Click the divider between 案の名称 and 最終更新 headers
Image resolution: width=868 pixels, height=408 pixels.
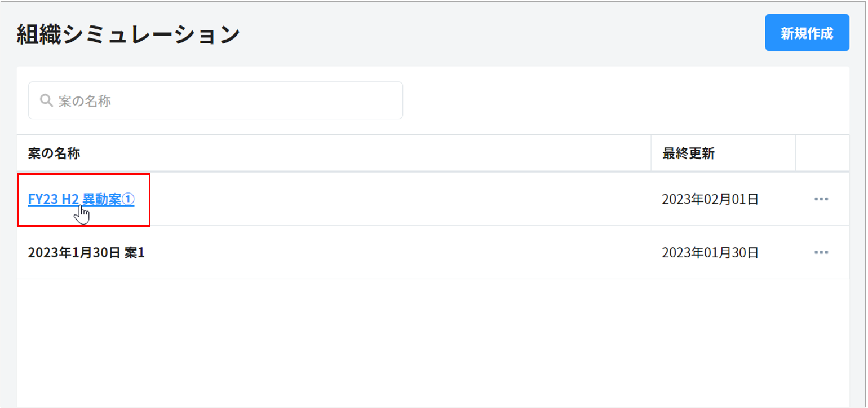click(651, 153)
